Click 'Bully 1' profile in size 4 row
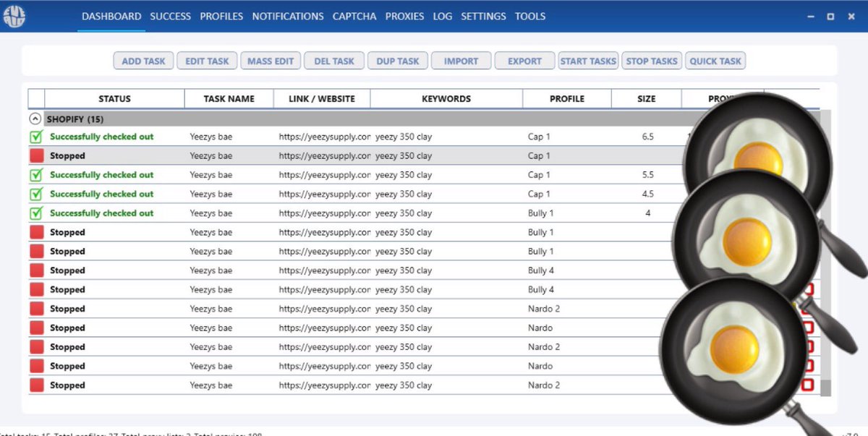Viewport: 868px width, 436px height. (541, 213)
